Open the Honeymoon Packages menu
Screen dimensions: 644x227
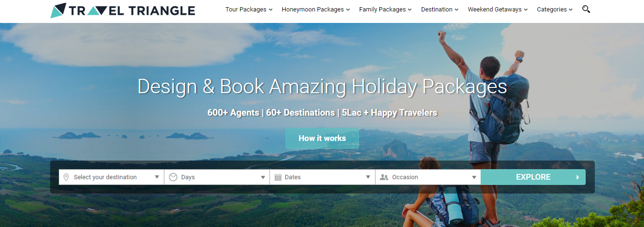pyautogui.click(x=316, y=10)
